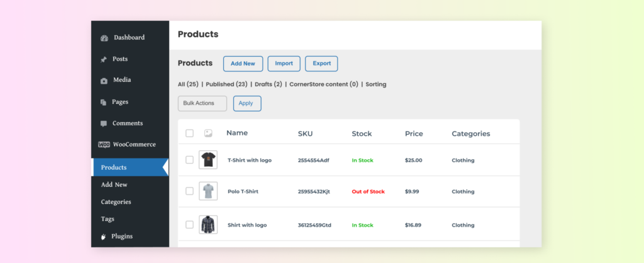Open the Bulk Actions dropdown
Image resolution: width=644 pixels, height=263 pixels.
(202, 103)
